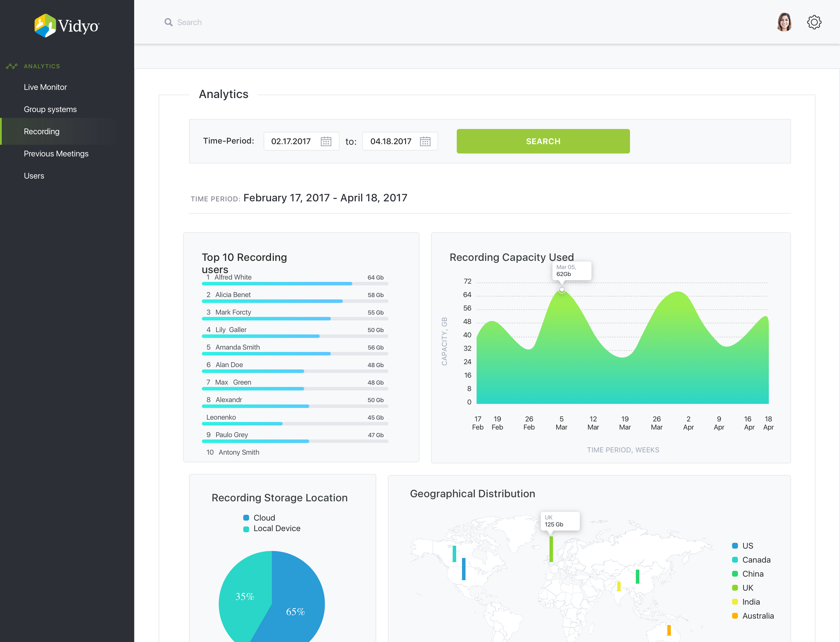Image resolution: width=840 pixels, height=642 pixels.
Task: Click the Australia orange bar on map
Action: pyautogui.click(x=669, y=630)
